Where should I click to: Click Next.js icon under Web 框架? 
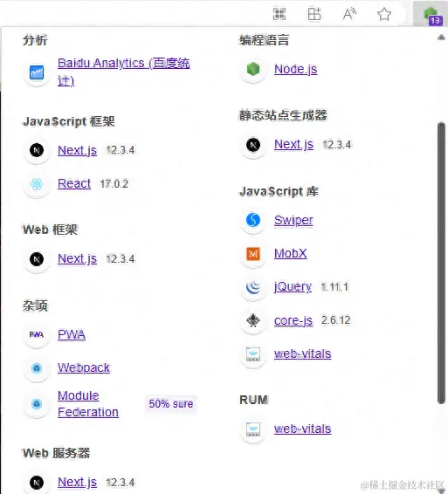[37, 259]
